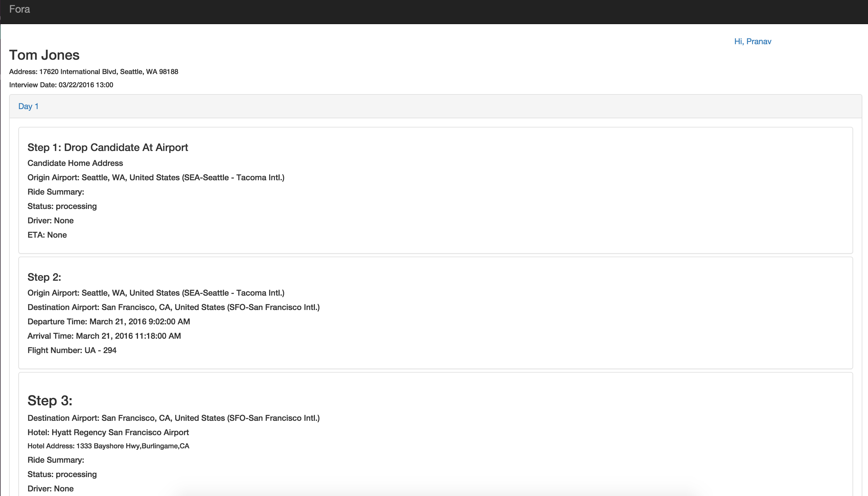Click the Step 3 heading

coord(50,401)
